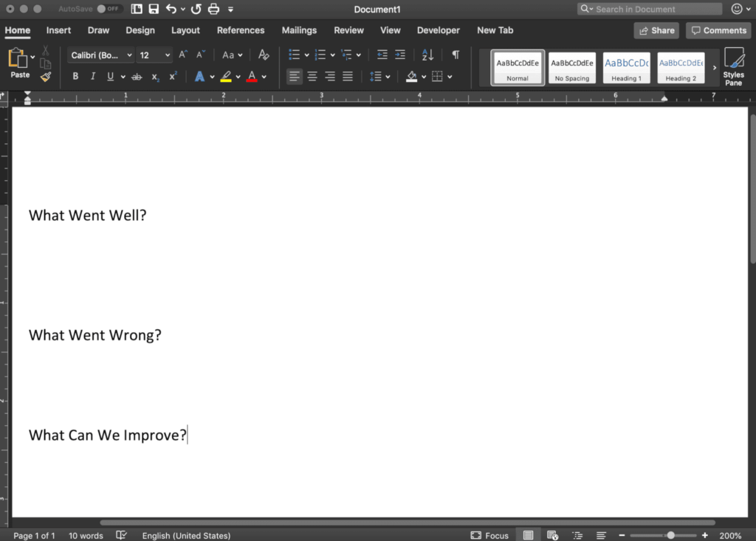The image size is (756, 541).
Task: Click the Share button
Action: click(x=656, y=30)
